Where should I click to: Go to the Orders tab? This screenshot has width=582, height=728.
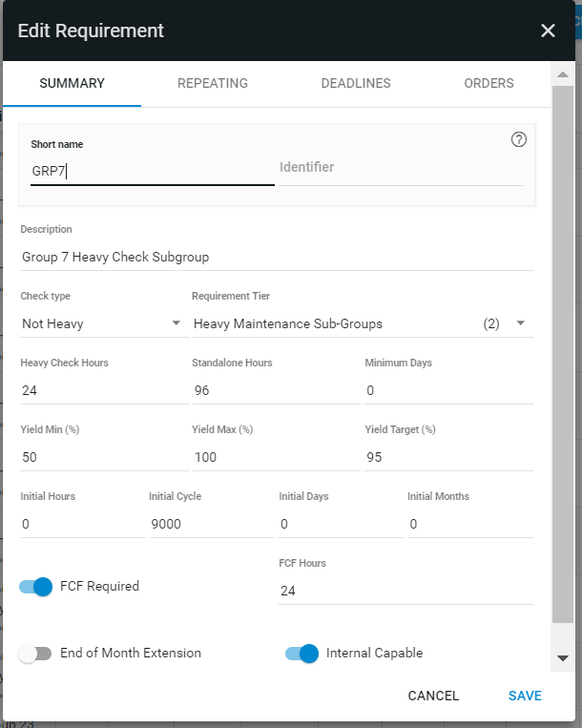[x=488, y=83]
